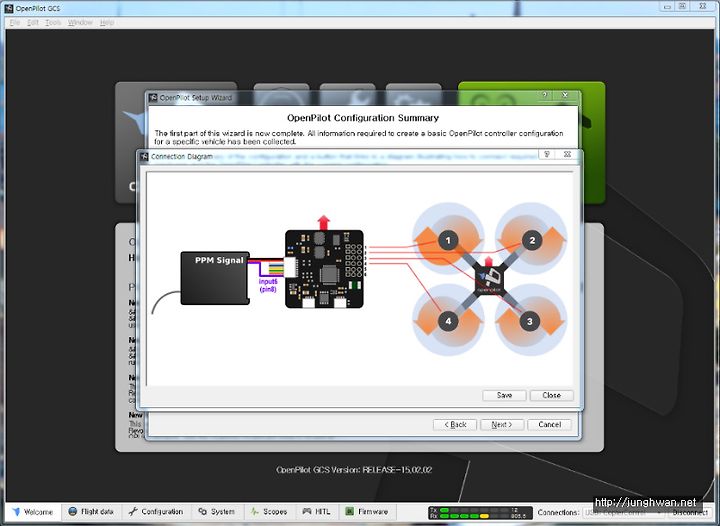Click motor 4 marker in diagram
Screen dimensions: 720x526
point(448,321)
